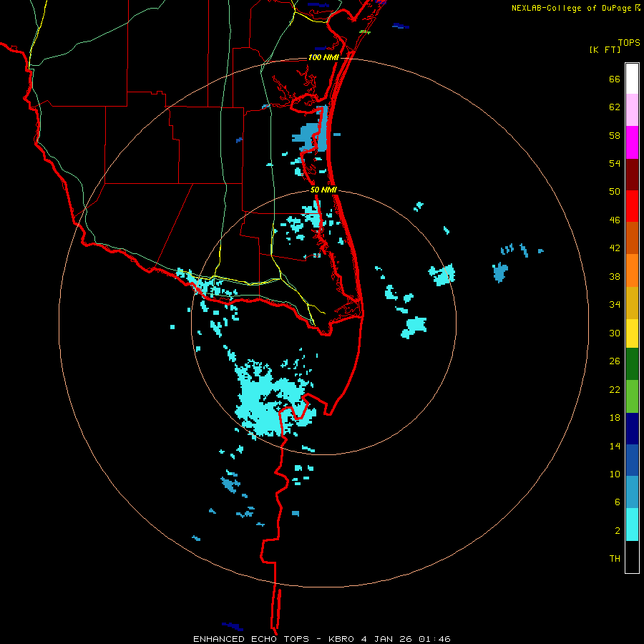Click the bright red legend swatch
Image resolution: width=644 pixels, height=644 pixels.
click(632, 206)
